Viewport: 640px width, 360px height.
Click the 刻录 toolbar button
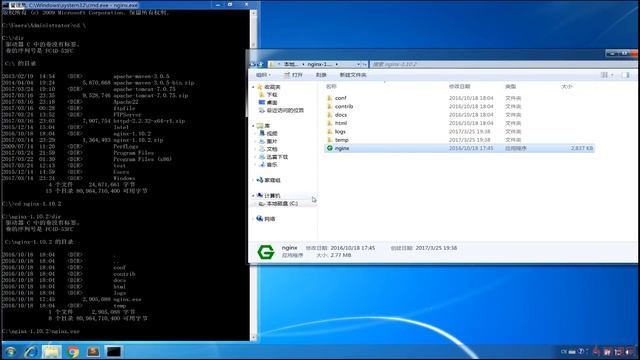click(321, 75)
